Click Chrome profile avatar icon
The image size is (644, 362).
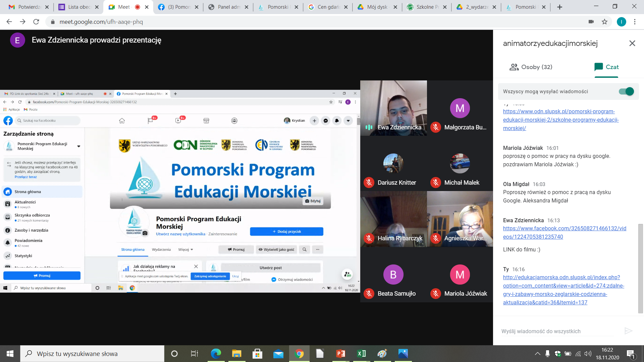pyautogui.click(x=621, y=22)
